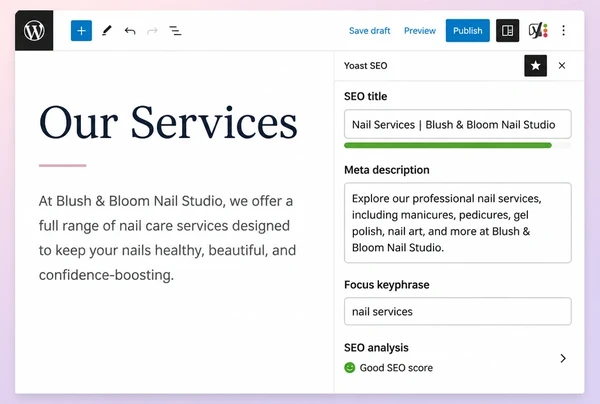Toggle the settings sidebar panel icon
Screen dimensions: 600x404
click(x=507, y=31)
